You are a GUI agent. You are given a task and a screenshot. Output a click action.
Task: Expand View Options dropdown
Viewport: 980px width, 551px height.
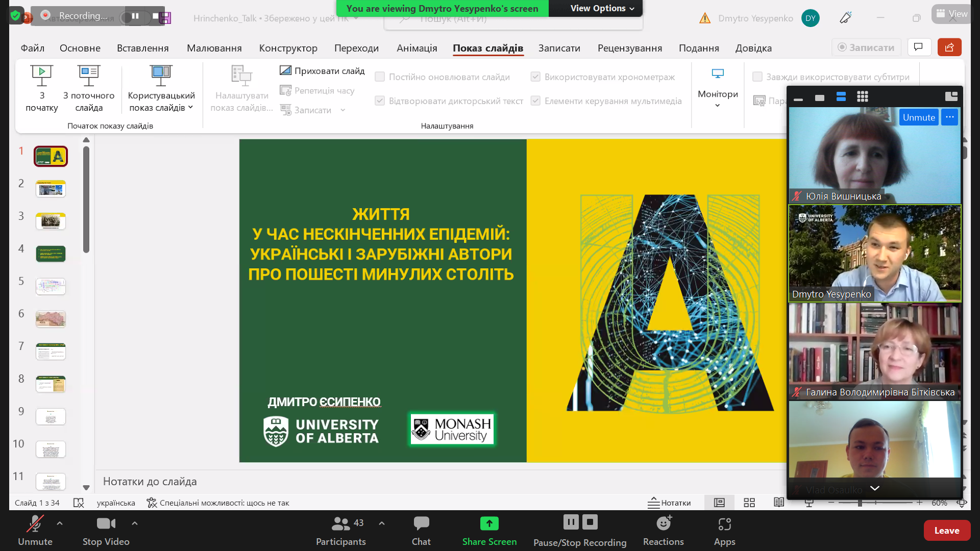pos(602,8)
